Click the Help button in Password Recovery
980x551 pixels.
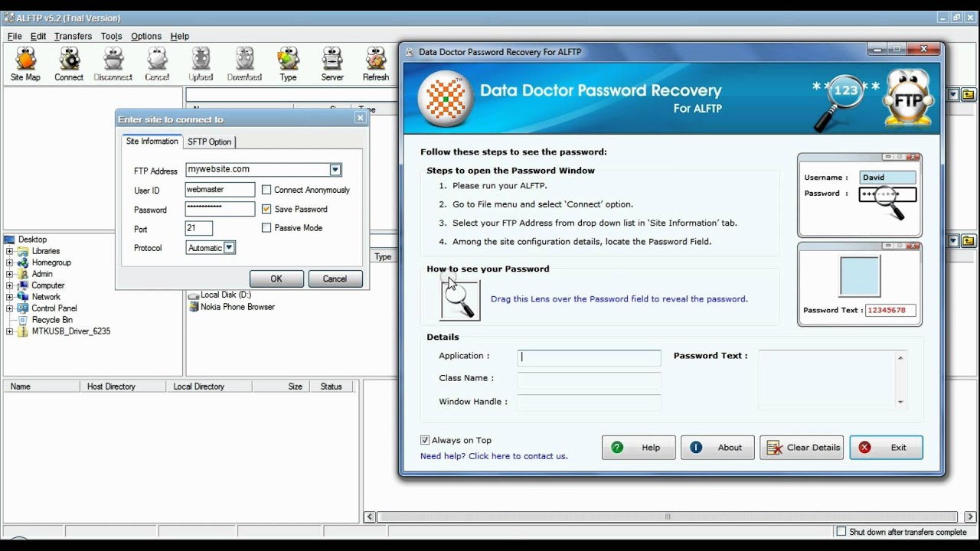pos(639,448)
